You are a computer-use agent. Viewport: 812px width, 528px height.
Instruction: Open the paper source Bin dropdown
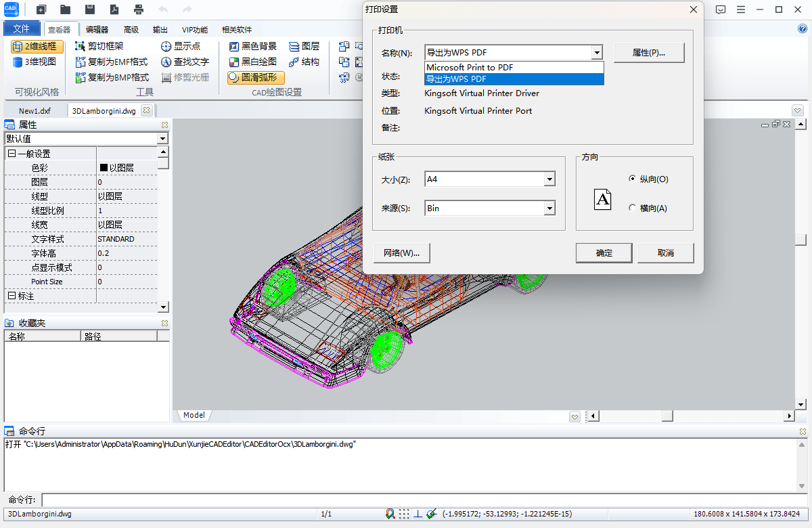[549, 208]
